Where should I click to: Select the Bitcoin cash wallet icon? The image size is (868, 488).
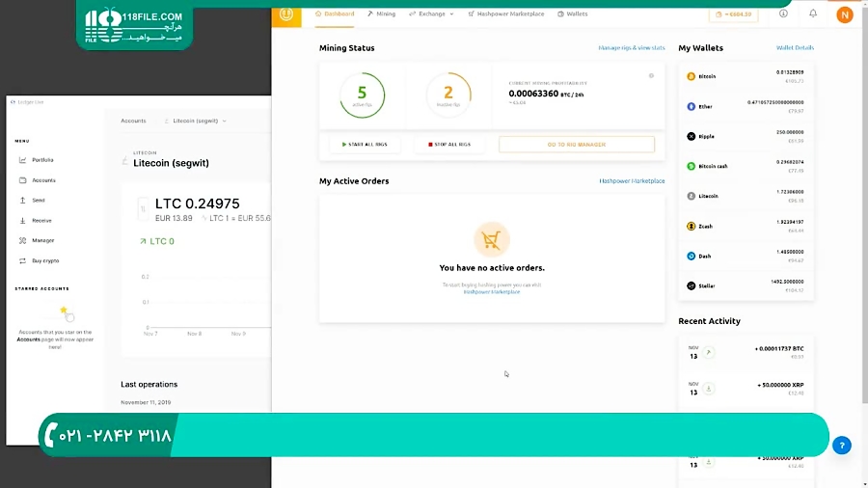point(691,166)
